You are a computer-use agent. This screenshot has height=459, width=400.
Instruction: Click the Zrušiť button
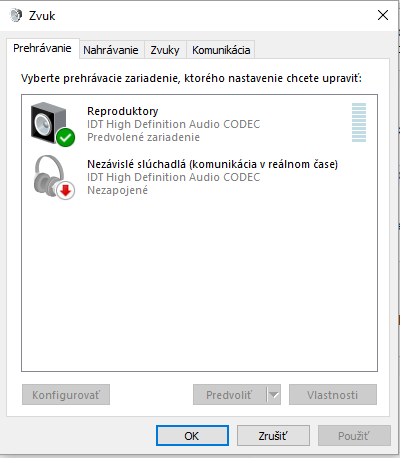273,436
